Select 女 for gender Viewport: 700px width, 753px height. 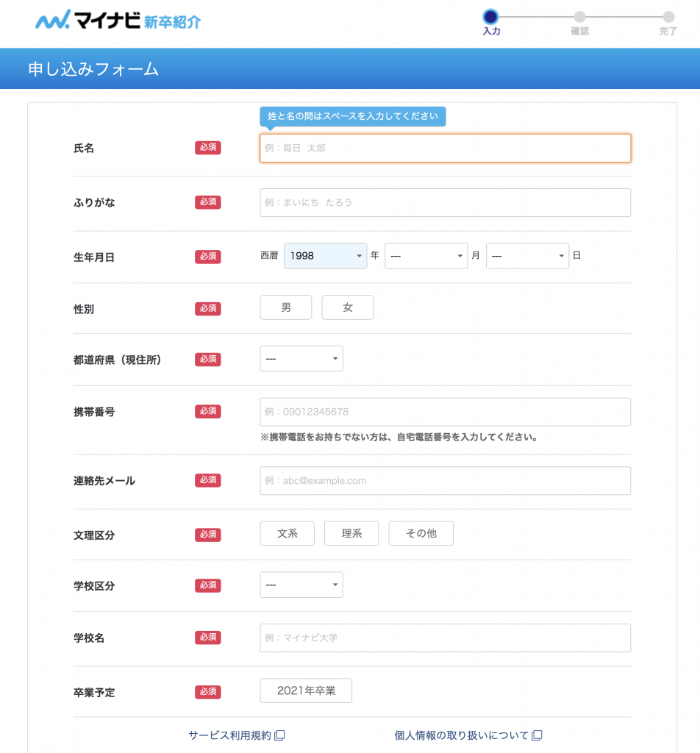(348, 307)
